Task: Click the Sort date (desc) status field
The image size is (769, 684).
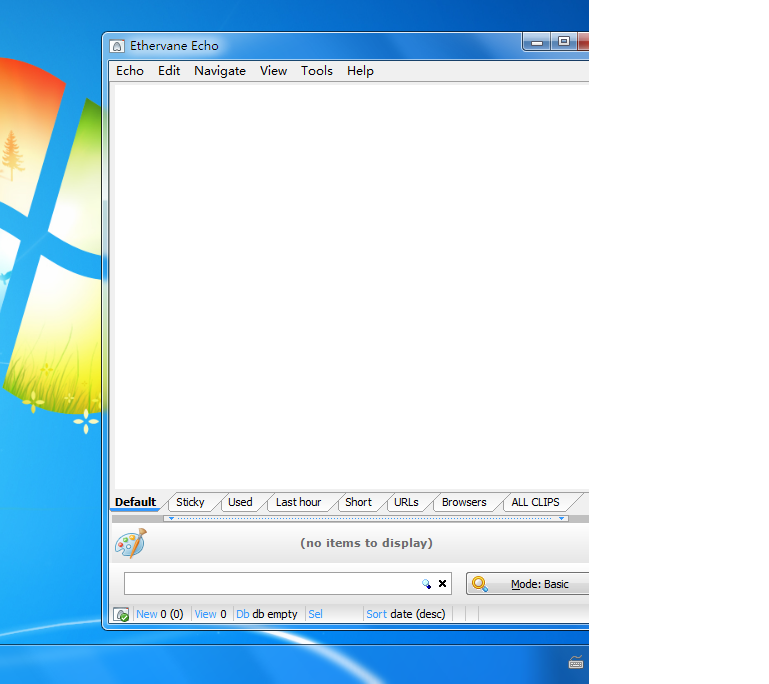Action: 406,614
